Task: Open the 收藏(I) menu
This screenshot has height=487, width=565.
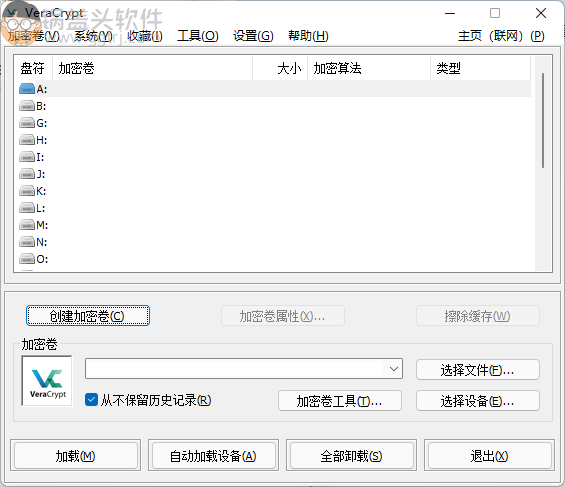Action: tap(145, 36)
